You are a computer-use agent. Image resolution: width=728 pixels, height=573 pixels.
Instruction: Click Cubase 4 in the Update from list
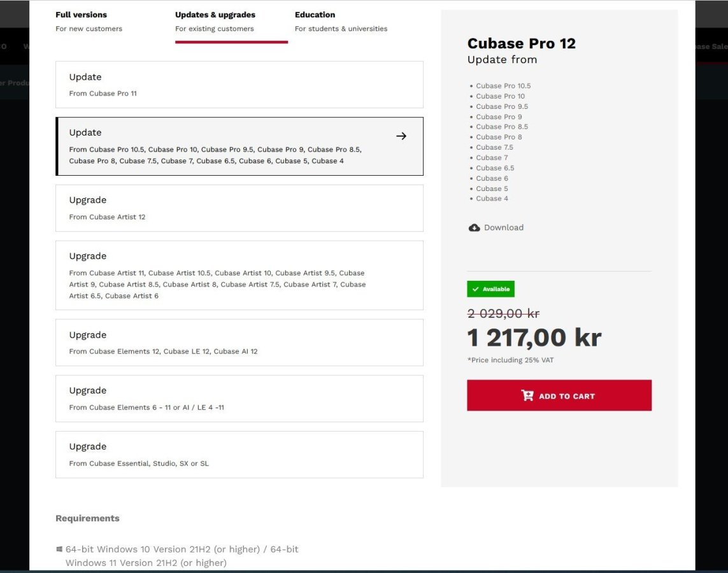492,198
